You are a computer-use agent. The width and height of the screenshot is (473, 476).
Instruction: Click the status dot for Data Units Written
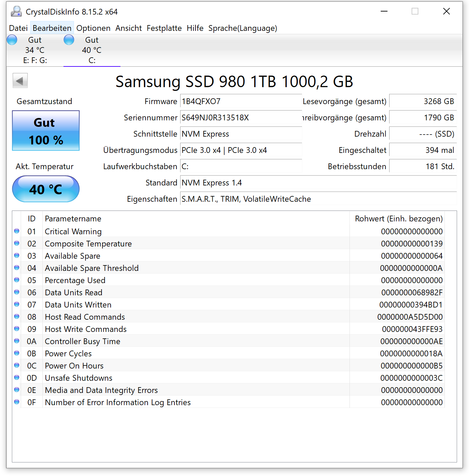tap(17, 304)
